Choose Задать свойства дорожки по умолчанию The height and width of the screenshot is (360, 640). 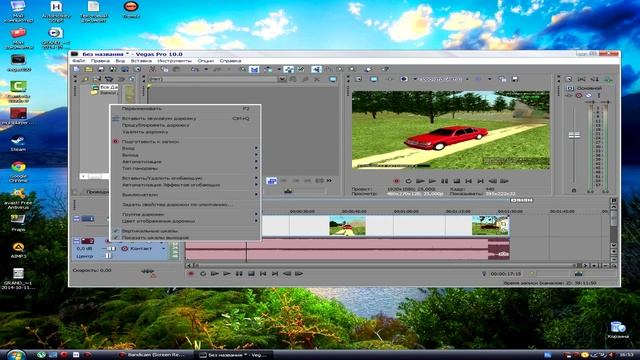click(185, 204)
